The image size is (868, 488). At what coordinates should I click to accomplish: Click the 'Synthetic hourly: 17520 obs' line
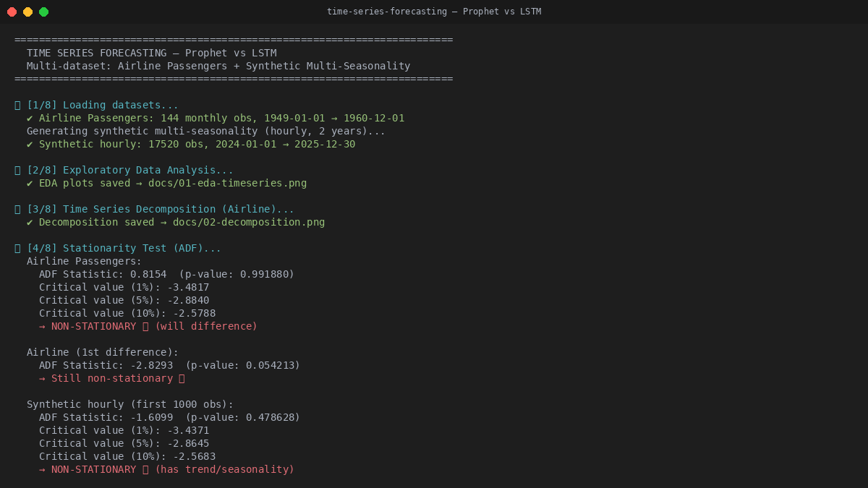click(x=191, y=144)
